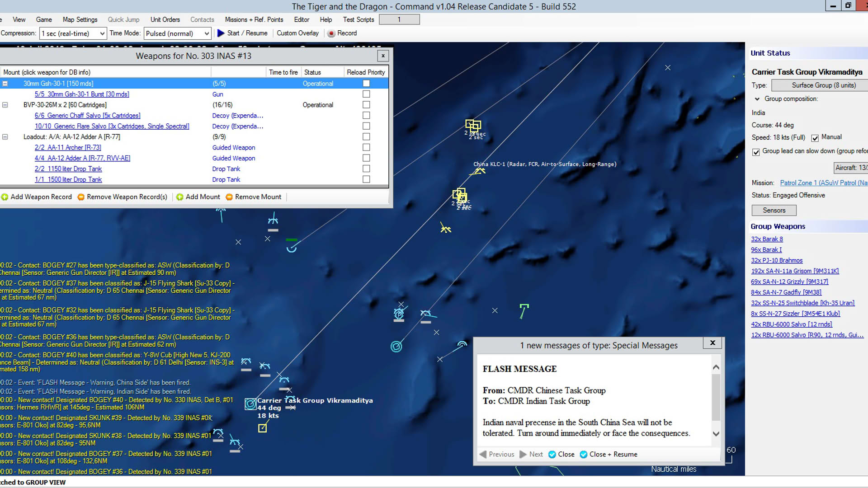
Task: Close the Weapons for No. 303 INAS window
Action: pyautogui.click(x=383, y=56)
